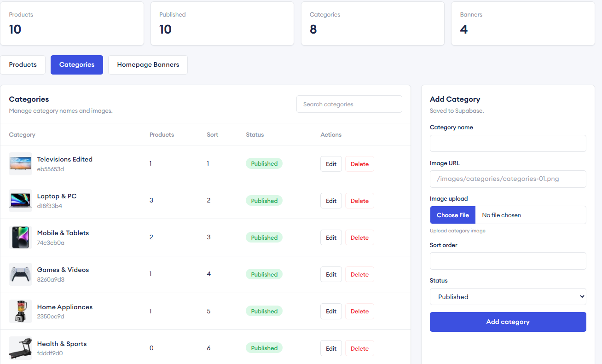This screenshot has height=364, width=602.
Task: Click the Games & Videos name text
Action: coord(63,270)
